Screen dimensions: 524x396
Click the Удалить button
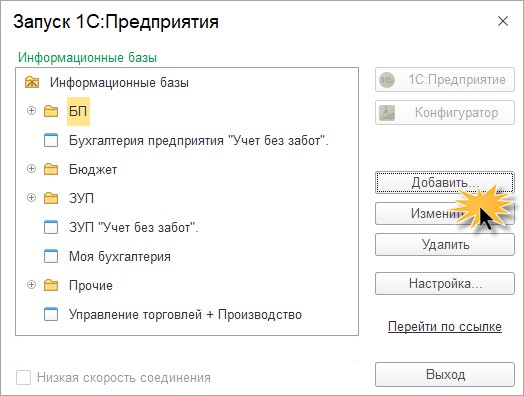[445, 245]
